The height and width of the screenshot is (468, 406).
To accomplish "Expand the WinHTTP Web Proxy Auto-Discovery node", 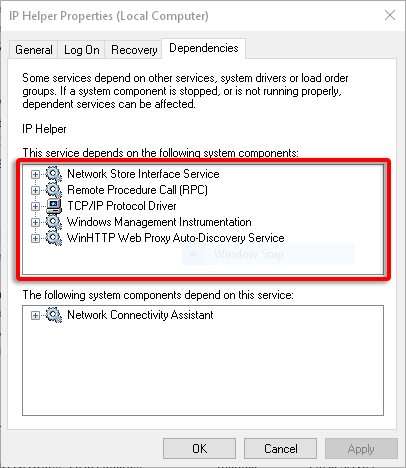I will 35,238.
